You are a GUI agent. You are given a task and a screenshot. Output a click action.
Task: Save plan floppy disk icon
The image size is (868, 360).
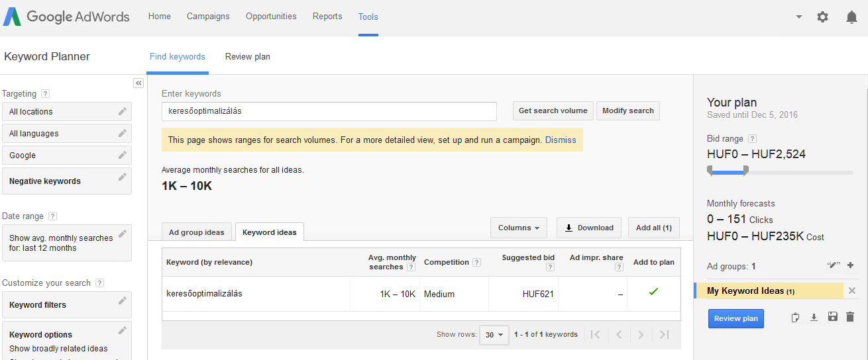833,318
